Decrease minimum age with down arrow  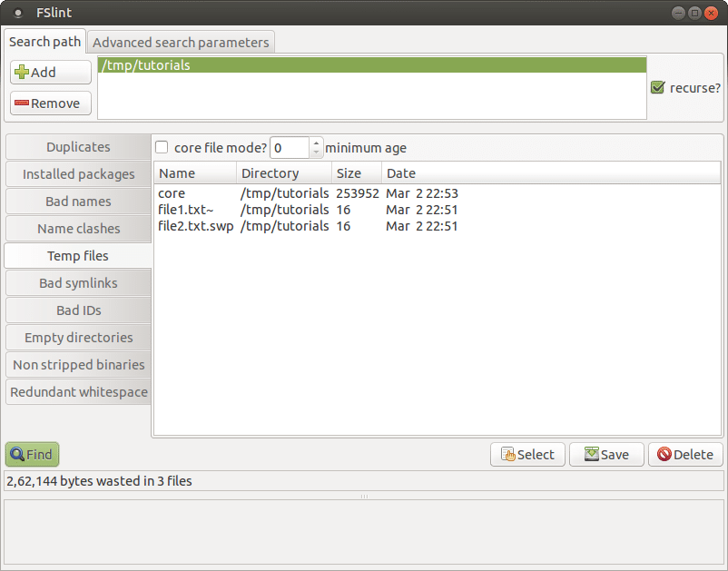pos(316,153)
